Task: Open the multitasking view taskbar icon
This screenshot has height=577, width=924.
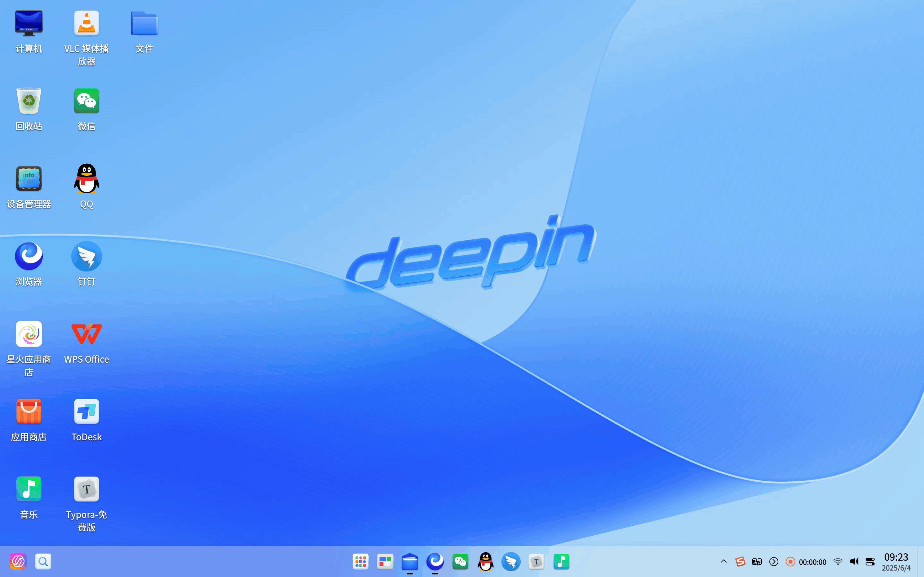Action: click(385, 562)
